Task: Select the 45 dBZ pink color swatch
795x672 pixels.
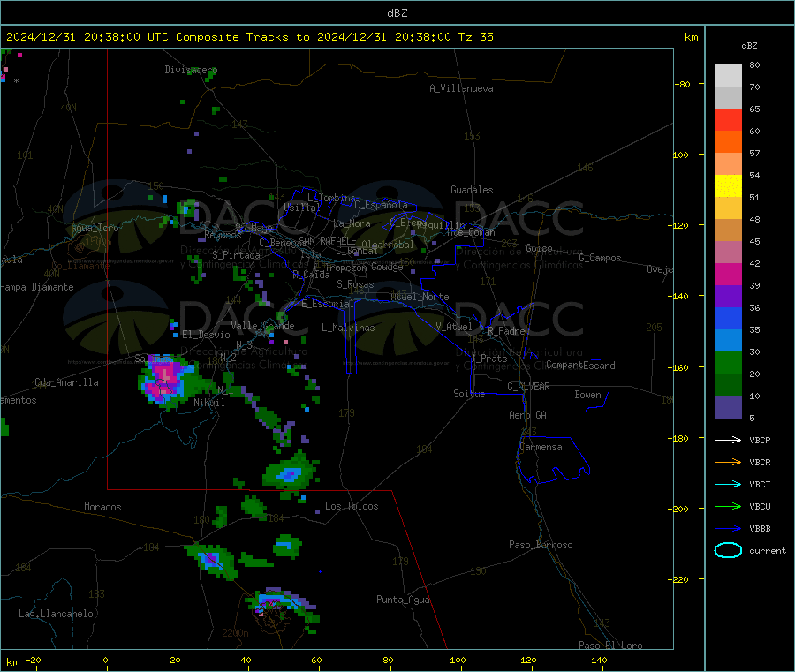Action: coord(728,253)
